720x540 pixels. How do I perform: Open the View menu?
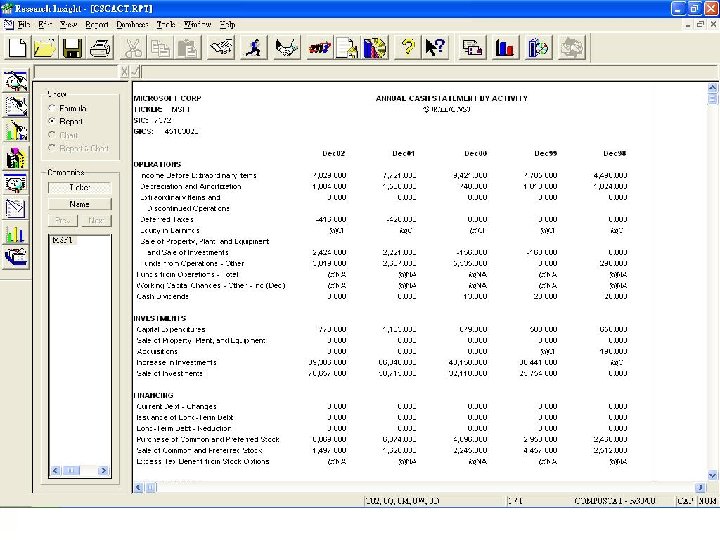click(68, 25)
